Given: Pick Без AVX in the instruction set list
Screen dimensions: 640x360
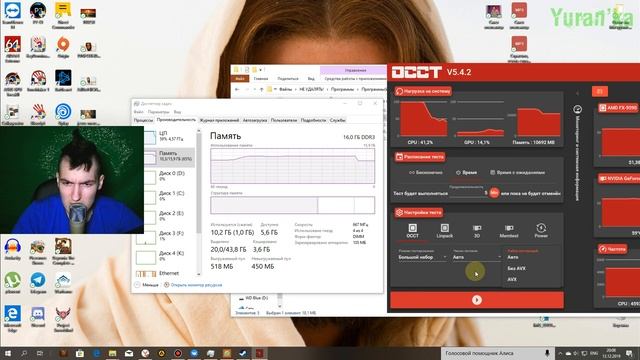Looking at the screenshot, I should (516, 269).
